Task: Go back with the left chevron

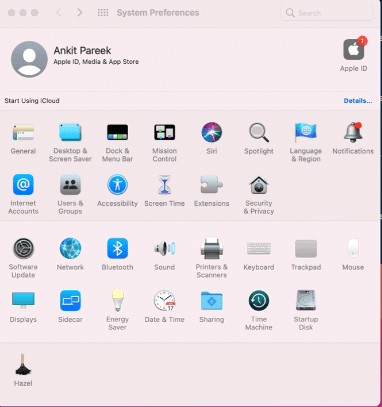Action: [59, 13]
